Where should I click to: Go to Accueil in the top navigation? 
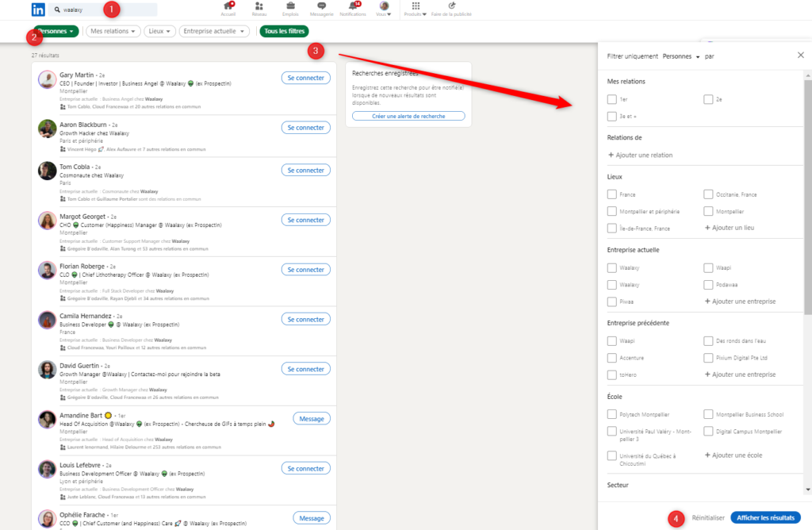[228, 9]
